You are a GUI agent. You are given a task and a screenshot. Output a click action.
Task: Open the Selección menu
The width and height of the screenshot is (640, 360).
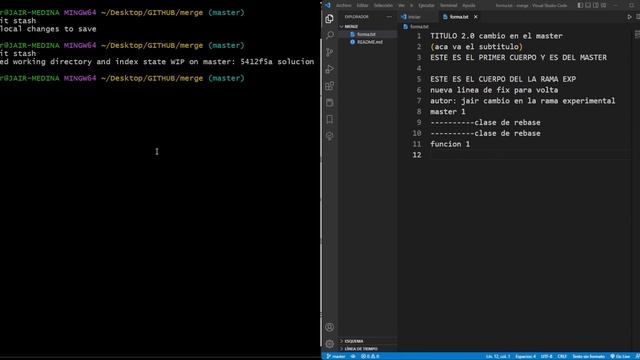coord(383,5)
